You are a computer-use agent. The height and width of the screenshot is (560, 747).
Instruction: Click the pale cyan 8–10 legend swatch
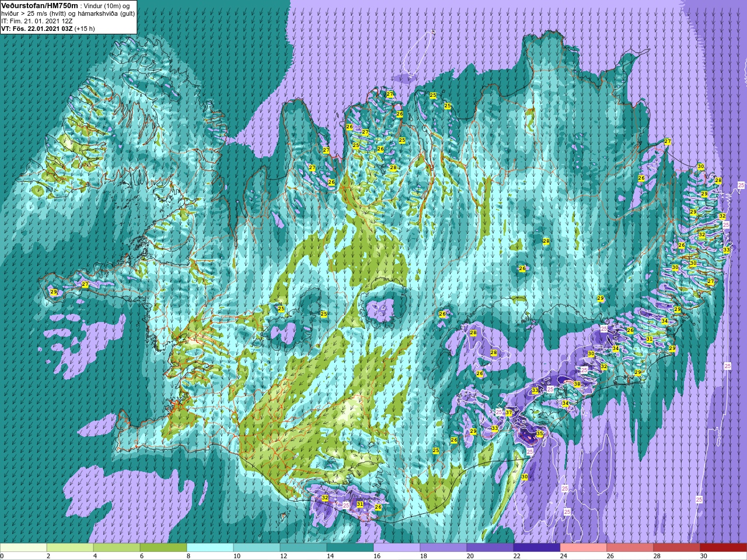[210, 548]
